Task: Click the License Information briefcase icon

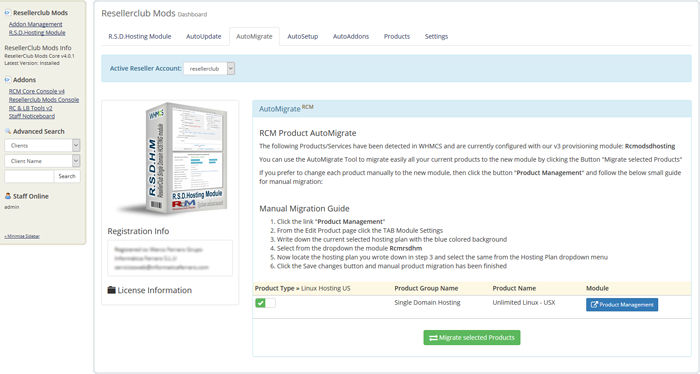Action: (x=112, y=290)
